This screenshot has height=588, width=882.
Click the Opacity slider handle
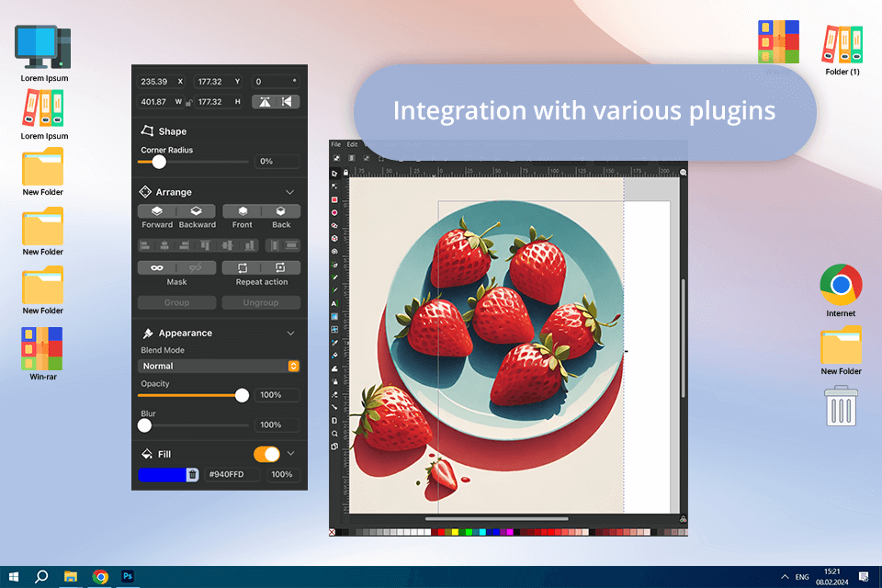click(x=242, y=396)
